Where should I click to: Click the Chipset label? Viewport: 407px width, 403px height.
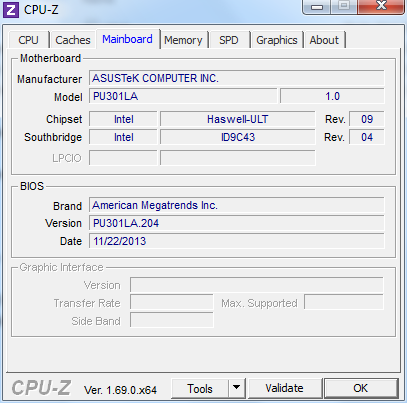[x=64, y=119]
